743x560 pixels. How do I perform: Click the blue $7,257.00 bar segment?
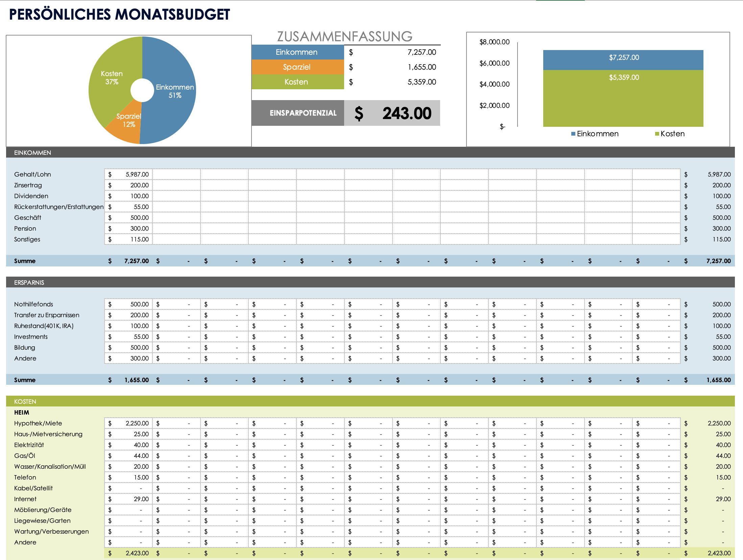(623, 60)
